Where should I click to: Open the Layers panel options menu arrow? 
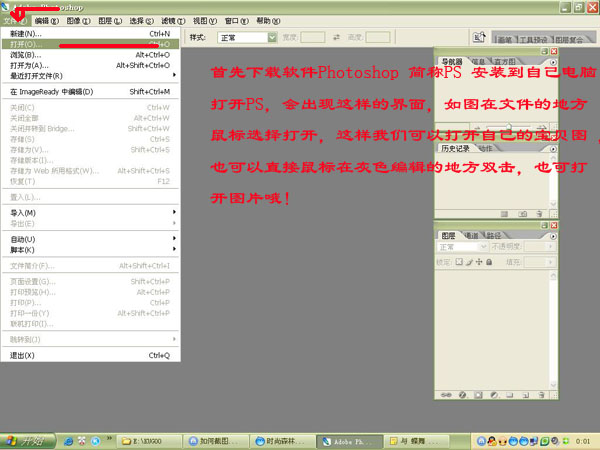[553, 236]
